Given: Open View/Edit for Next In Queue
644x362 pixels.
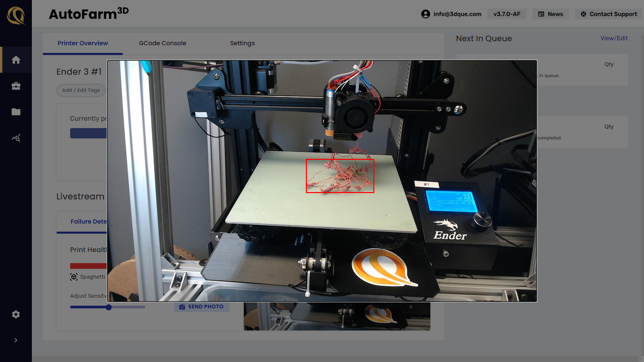Looking at the screenshot, I should coord(614,38).
